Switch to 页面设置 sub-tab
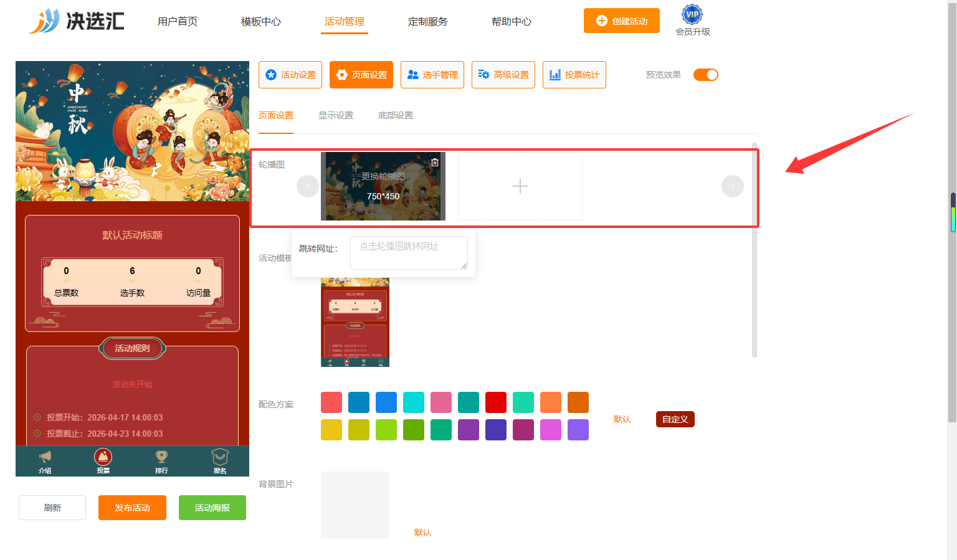 coord(276,115)
